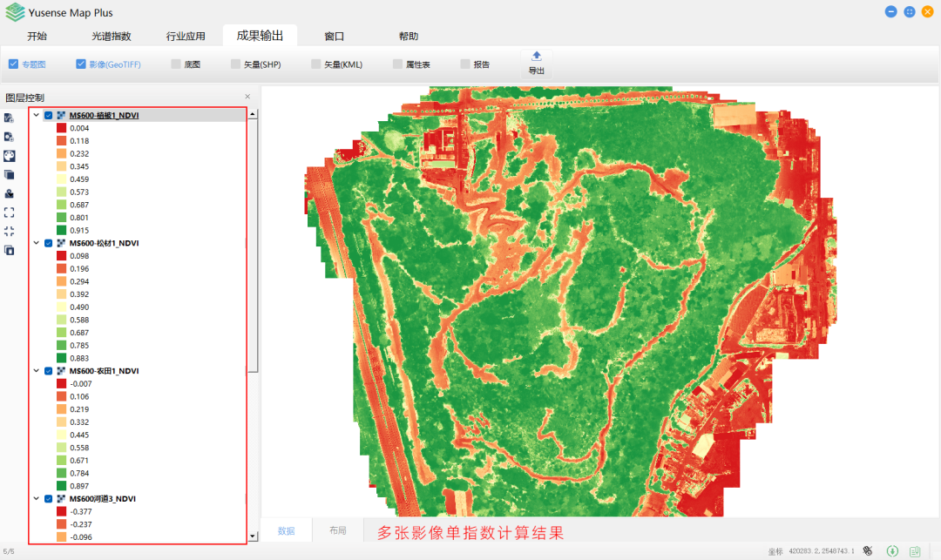Click the green download icon in status bar

892,551
